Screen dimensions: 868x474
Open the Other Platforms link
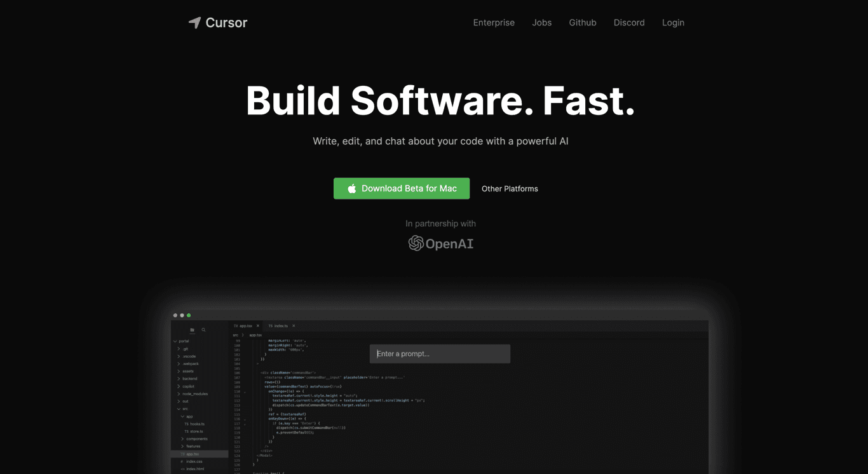(509, 188)
